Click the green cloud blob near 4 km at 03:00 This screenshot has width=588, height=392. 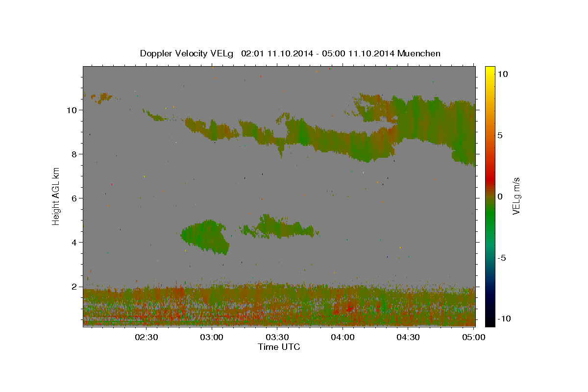coord(205,237)
